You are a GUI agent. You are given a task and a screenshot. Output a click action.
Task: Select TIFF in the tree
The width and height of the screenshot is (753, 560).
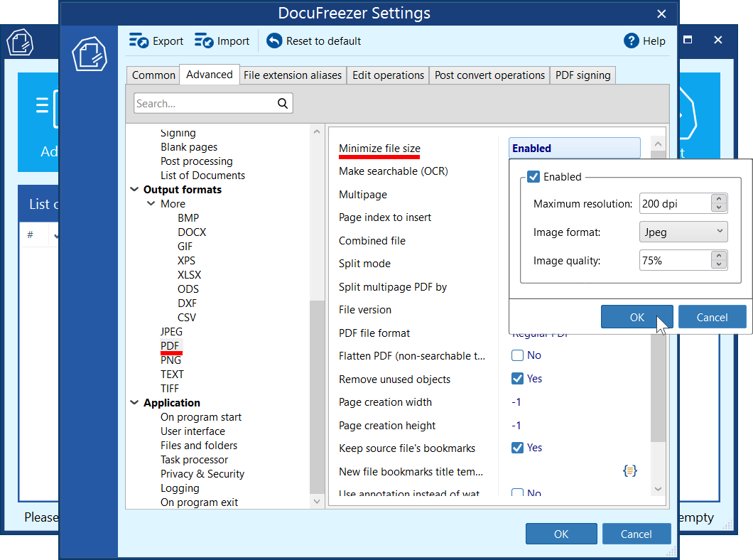pos(170,389)
